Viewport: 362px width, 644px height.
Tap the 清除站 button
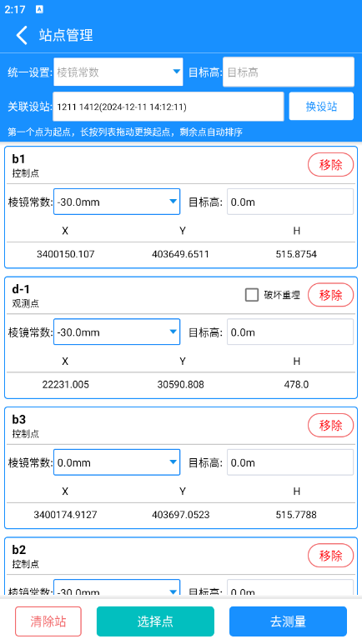coord(48,622)
